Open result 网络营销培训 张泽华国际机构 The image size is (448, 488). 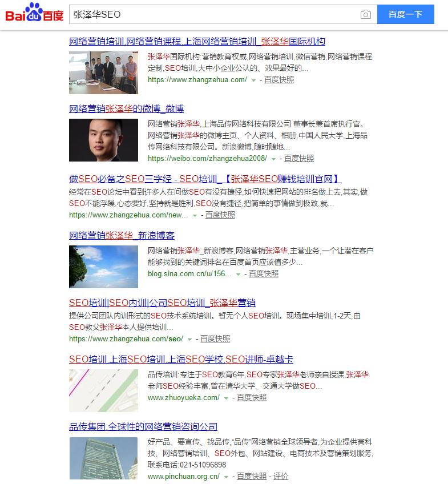(x=197, y=42)
